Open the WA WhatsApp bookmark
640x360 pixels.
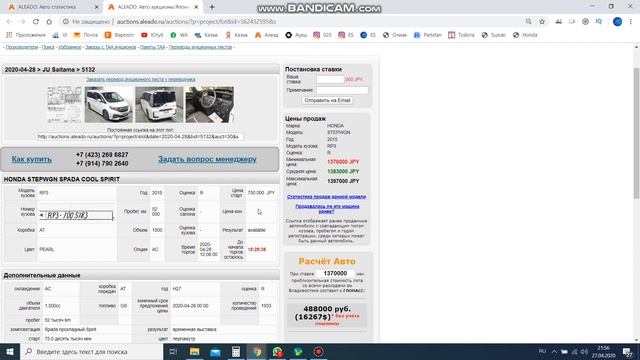tap(179, 35)
